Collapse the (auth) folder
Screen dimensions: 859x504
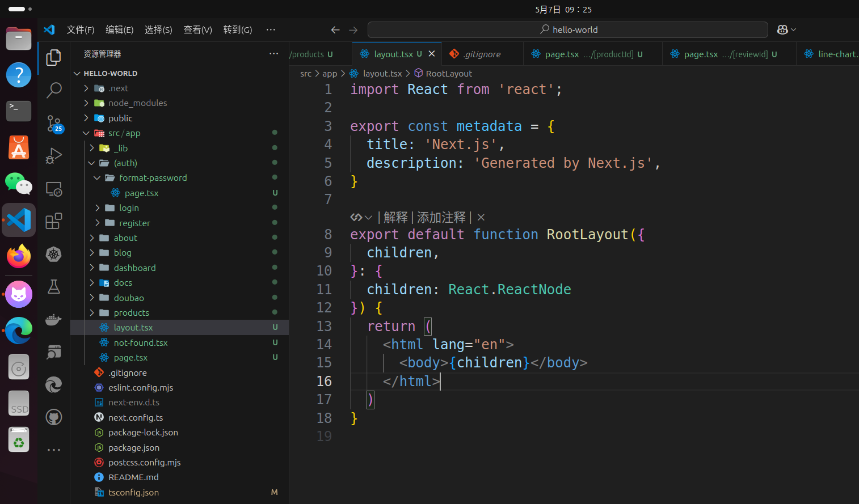point(125,163)
